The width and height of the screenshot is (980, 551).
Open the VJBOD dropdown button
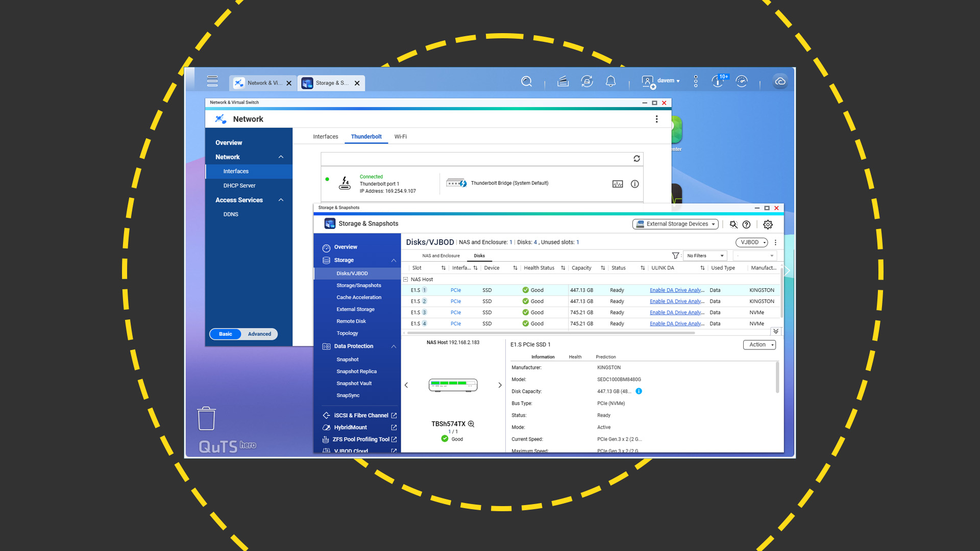(x=752, y=242)
